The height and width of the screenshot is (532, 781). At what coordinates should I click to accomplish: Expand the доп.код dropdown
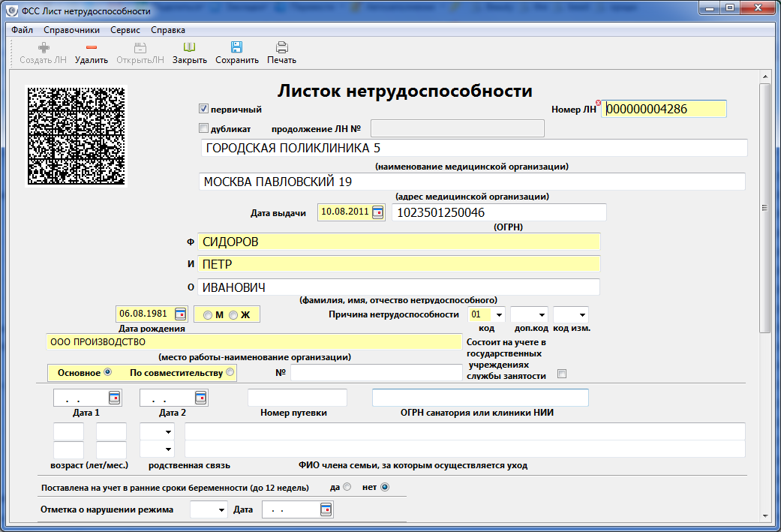click(x=542, y=315)
